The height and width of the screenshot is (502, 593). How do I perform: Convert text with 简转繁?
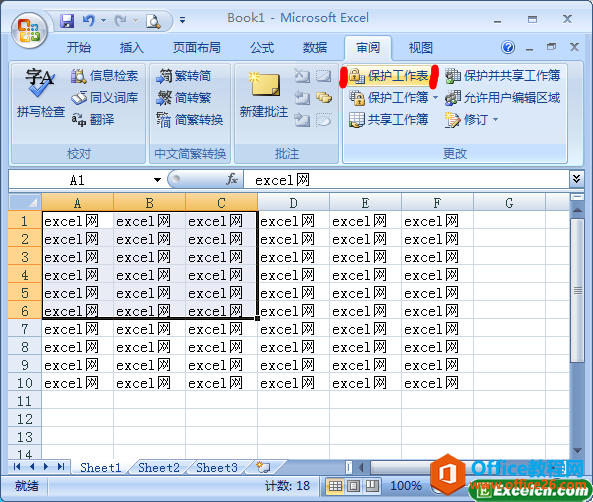pyautogui.click(x=184, y=98)
